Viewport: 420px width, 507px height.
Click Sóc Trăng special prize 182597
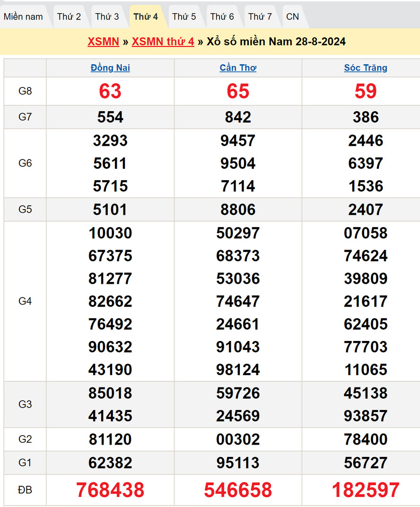click(x=366, y=490)
